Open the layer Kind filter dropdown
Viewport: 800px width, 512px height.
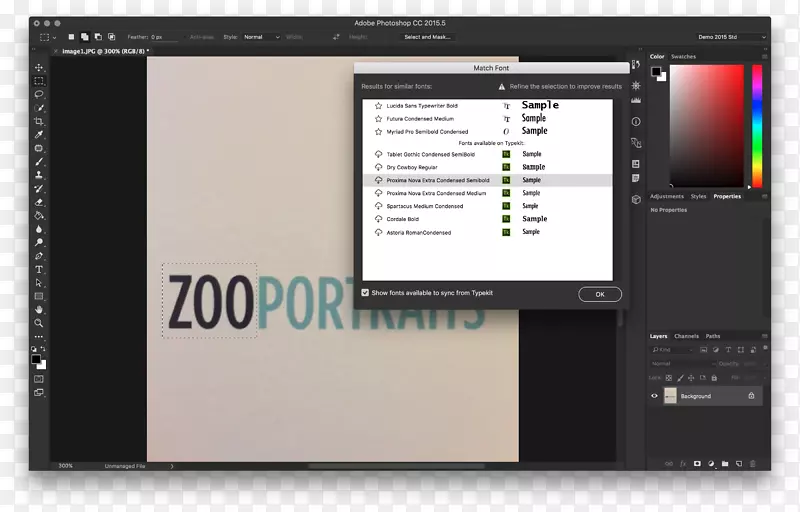click(x=675, y=350)
